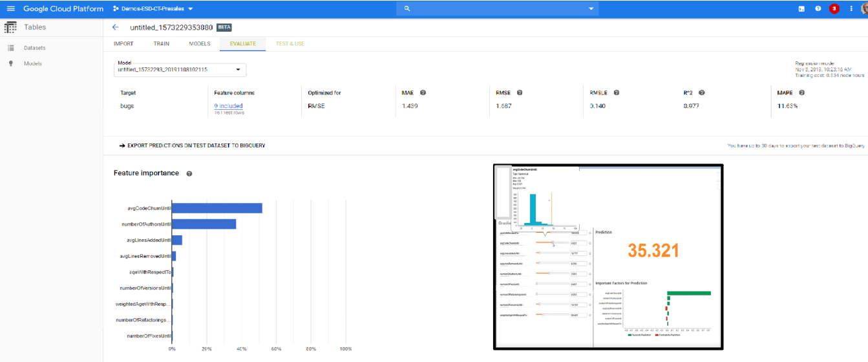Click the 'Tables' product title
The height and width of the screenshot is (362, 868).
35,27
